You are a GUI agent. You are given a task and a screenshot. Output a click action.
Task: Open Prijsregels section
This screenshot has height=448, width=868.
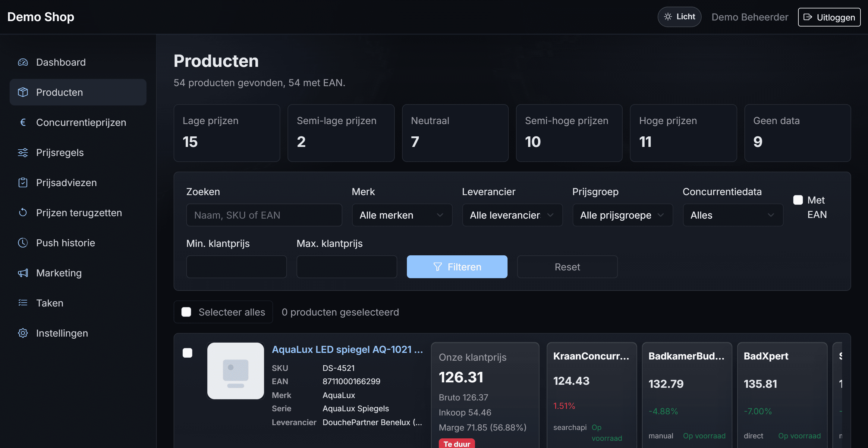pos(78,152)
